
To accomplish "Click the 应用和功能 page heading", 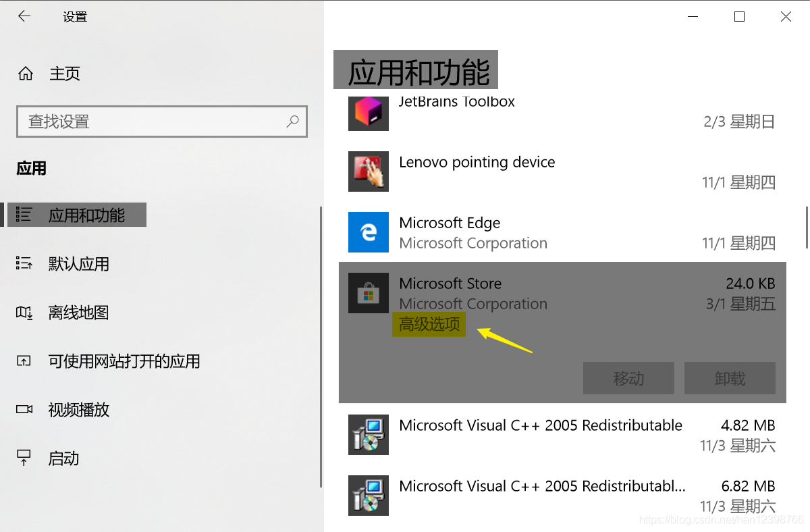I will pos(418,72).
